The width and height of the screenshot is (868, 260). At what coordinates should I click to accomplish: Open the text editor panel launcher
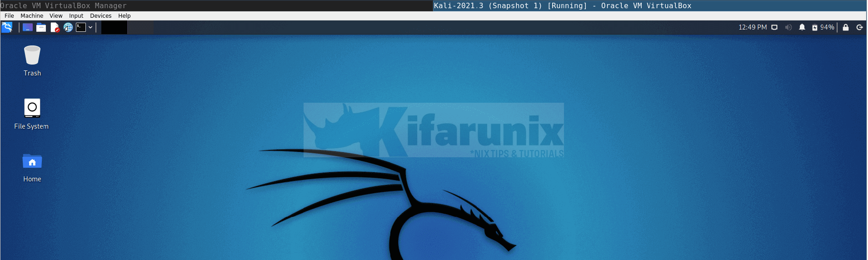click(x=55, y=28)
